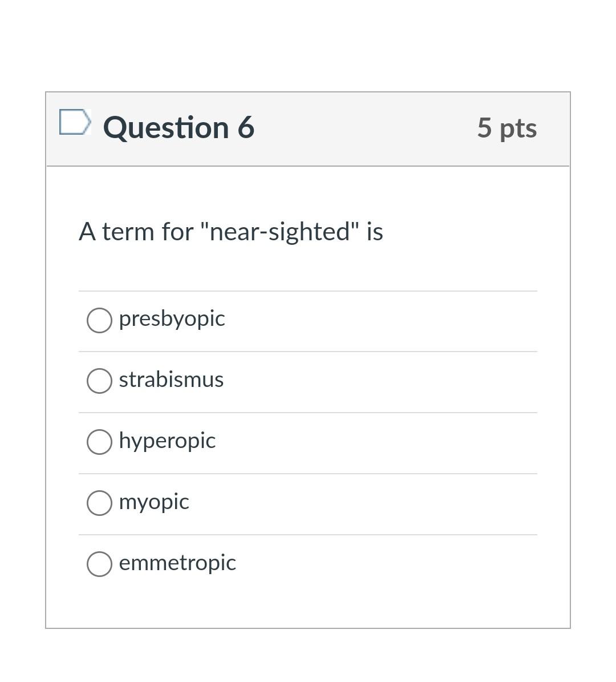Click the quoted word "near-sighted" in prompt
The height and width of the screenshot is (682, 616).
tap(281, 231)
